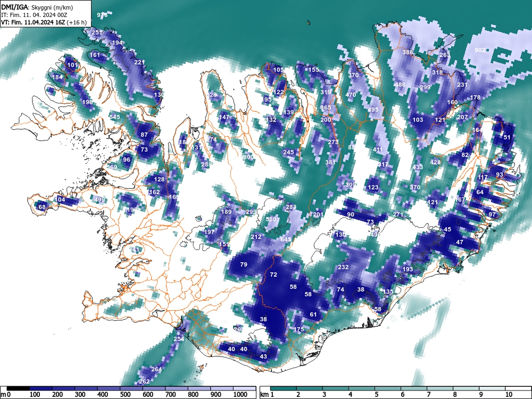Select the map value 178

click(475, 97)
